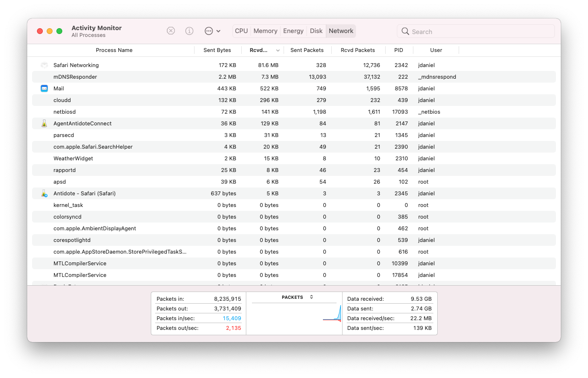Open the ellipsis actions menu button
588x378 pixels.
tap(213, 31)
